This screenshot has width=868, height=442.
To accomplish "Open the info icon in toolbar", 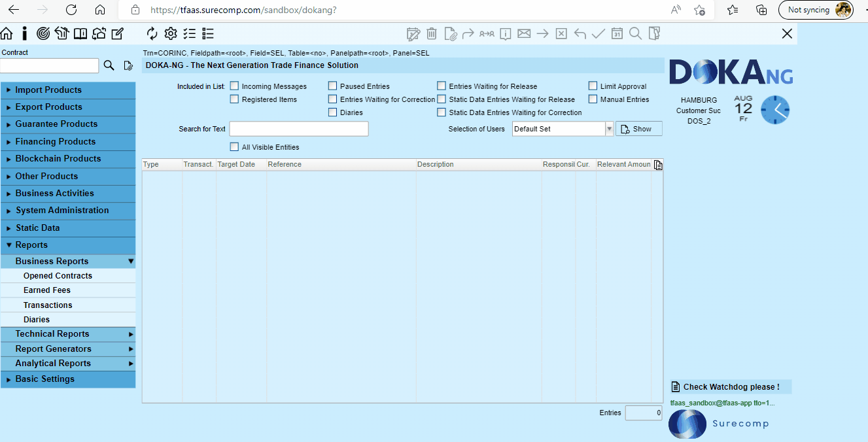I will [25, 33].
